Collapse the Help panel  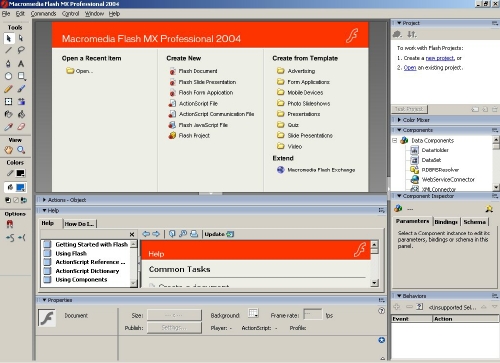tap(44, 210)
